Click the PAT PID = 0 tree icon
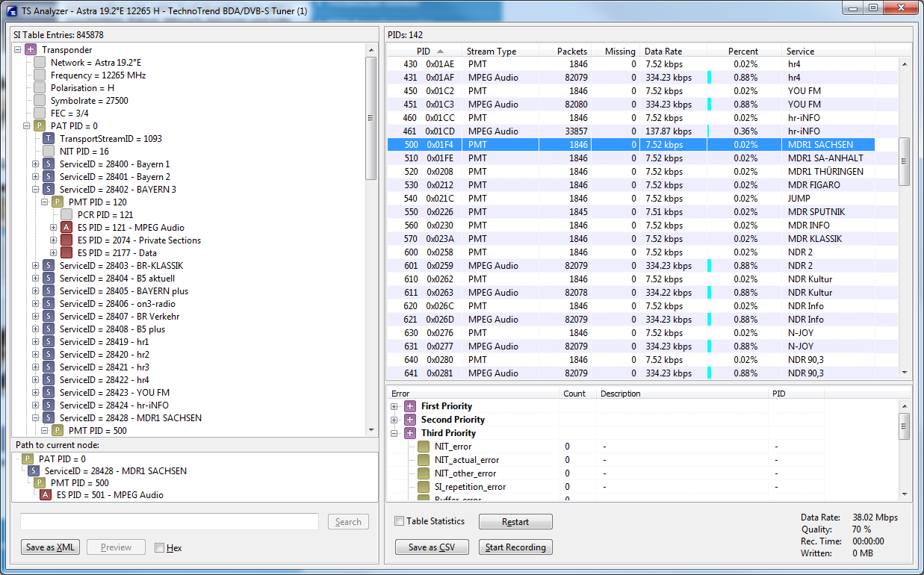This screenshot has height=575, width=924. (40, 126)
